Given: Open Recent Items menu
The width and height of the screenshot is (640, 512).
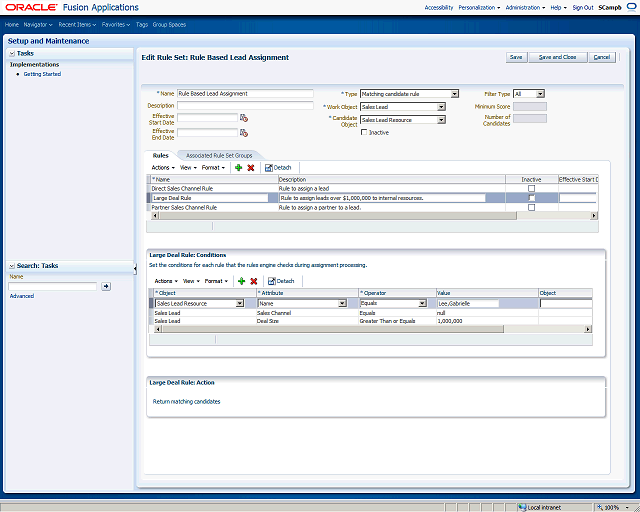Looking at the screenshot, I should click(77, 24).
